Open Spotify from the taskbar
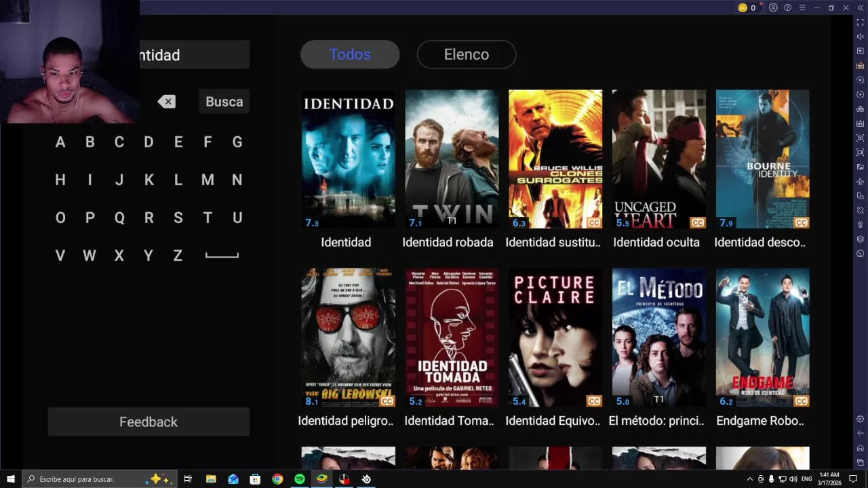 300,479
